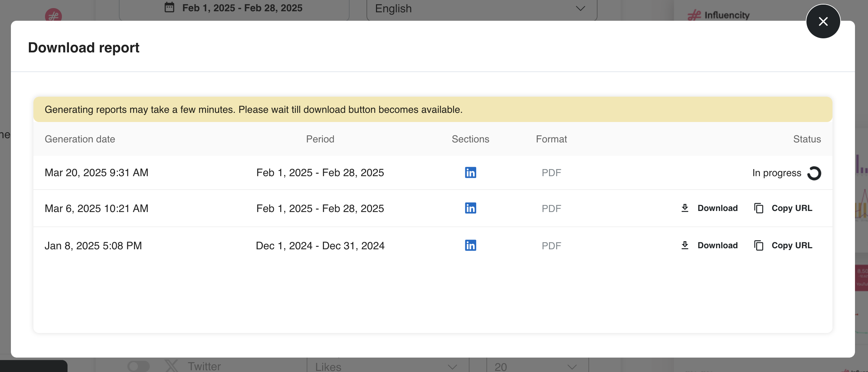868x372 pixels.
Task: Close the Download report dialog
Action: (x=823, y=21)
